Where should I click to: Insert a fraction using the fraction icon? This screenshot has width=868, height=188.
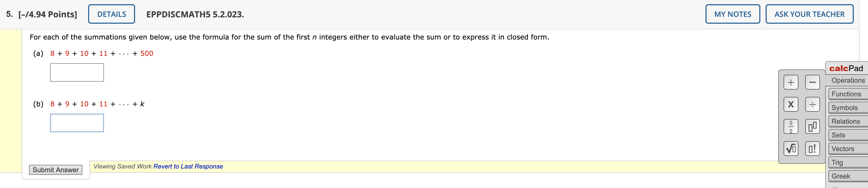click(x=791, y=126)
